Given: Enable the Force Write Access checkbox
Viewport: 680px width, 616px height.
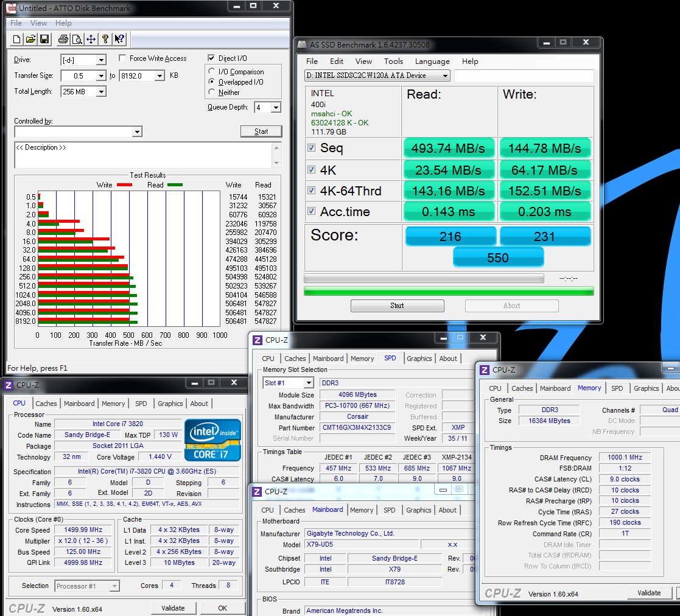Looking at the screenshot, I should tap(123, 58).
